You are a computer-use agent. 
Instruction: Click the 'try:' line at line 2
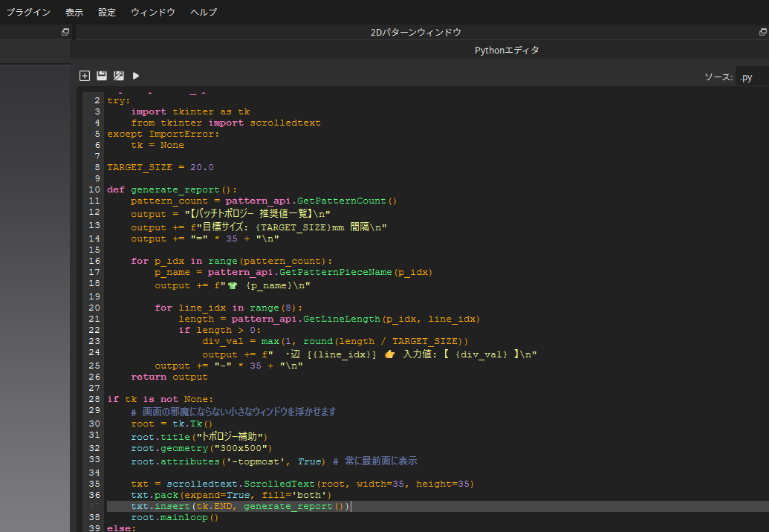click(119, 100)
